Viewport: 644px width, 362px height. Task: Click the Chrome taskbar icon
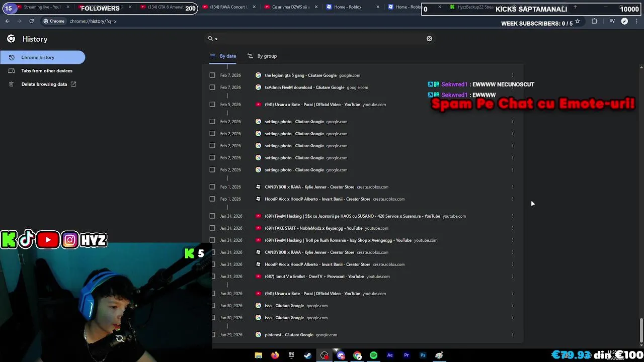pos(357,355)
